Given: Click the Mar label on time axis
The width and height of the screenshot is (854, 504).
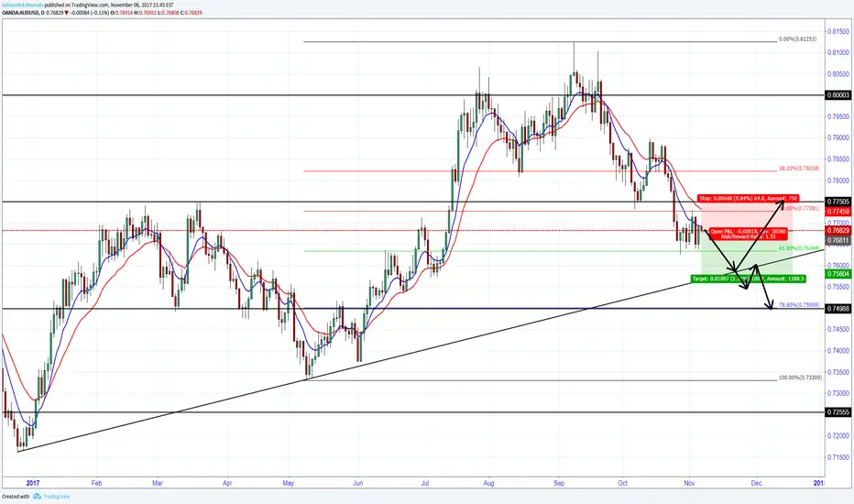Looking at the screenshot, I should click(x=158, y=483).
